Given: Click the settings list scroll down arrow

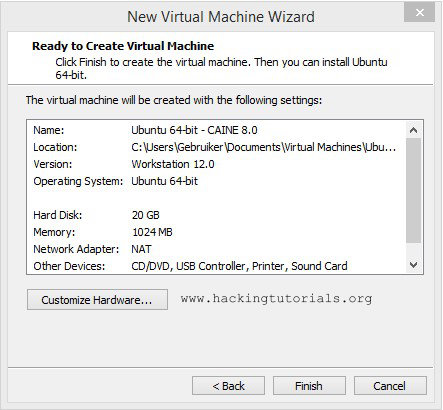Looking at the screenshot, I should click(x=414, y=265).
